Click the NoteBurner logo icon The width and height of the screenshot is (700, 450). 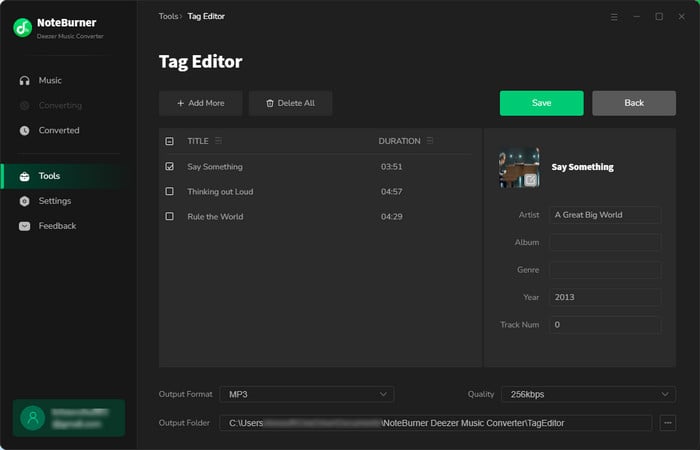(23, 28)
